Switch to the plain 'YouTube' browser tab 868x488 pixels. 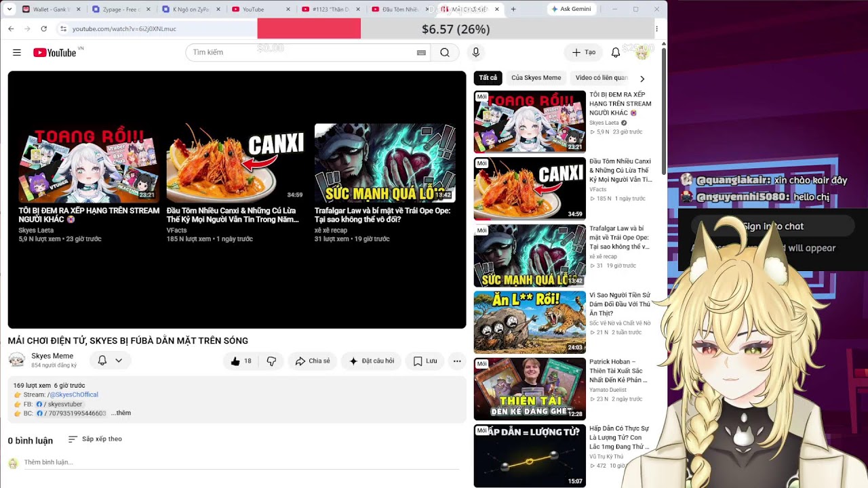[x=260, y=9]
